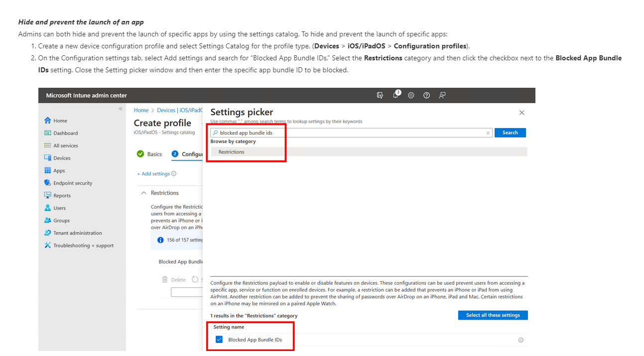The width and height of the screenshot is (644, 356).
Task: Show info for Blocked App Bundle IDs row
Action: [x=521, y=340]
